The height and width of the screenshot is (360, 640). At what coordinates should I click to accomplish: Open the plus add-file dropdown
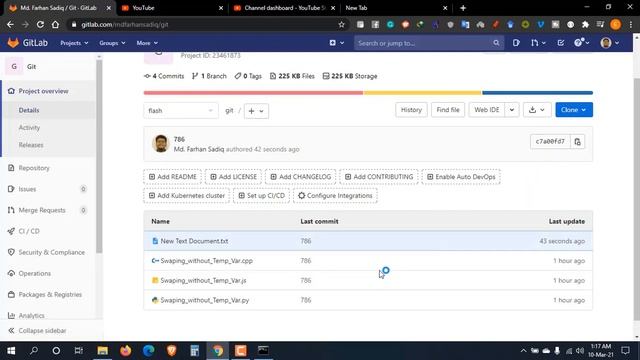(x=256, y=111)
